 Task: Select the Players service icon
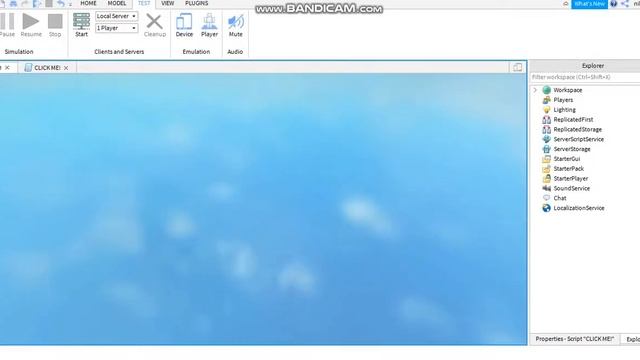point(546,100)
